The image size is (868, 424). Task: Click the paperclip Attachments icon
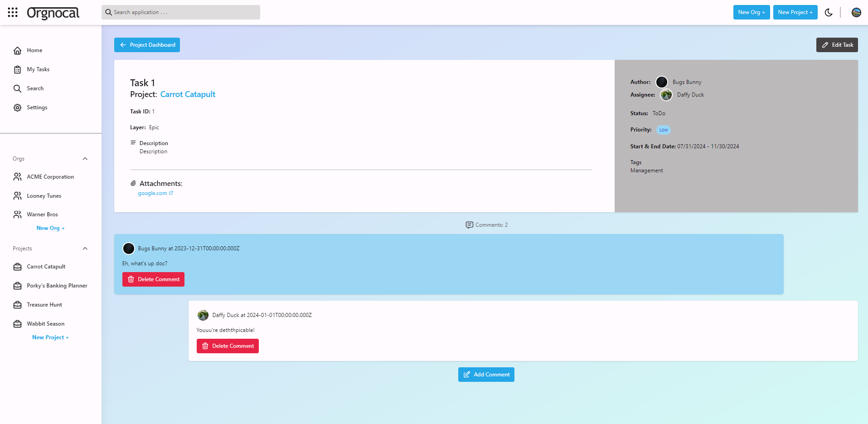tap(133, 183)
